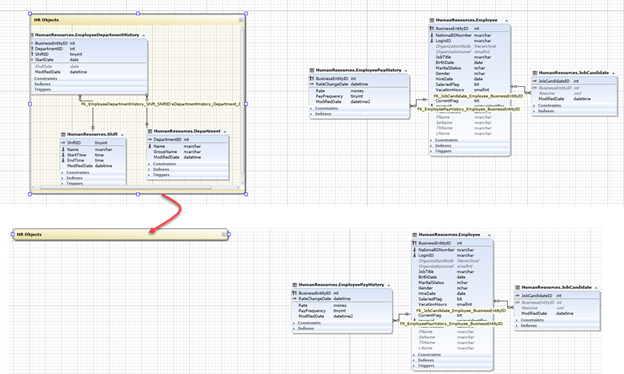Click EmployeePayHistory table icon beside expanded HR Objects container
624x374 pixels.
click(312, 70)
